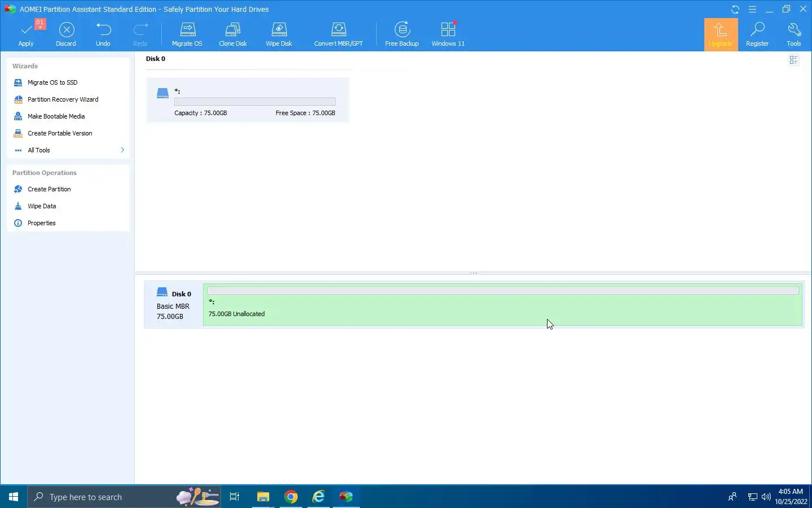Open Task View on taskbar
Image resolution: width=812 pixels, height=508 pixels.
pos(235,497)
